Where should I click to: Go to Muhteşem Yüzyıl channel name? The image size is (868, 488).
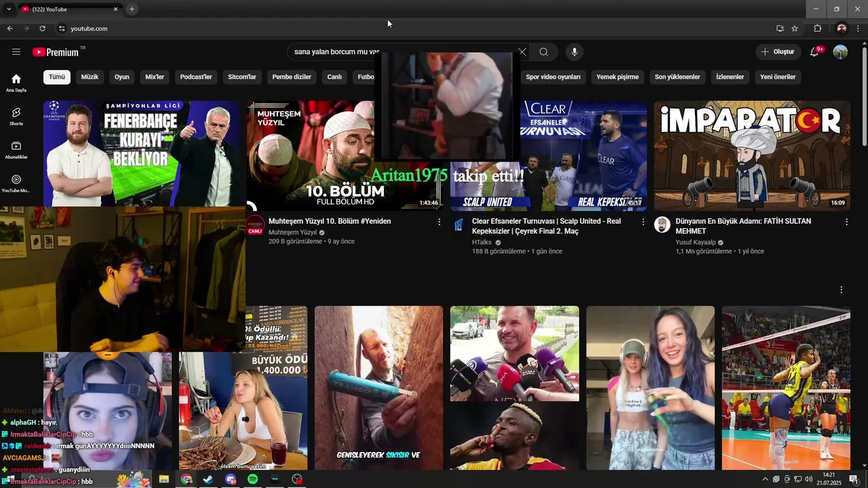(292, 232)
